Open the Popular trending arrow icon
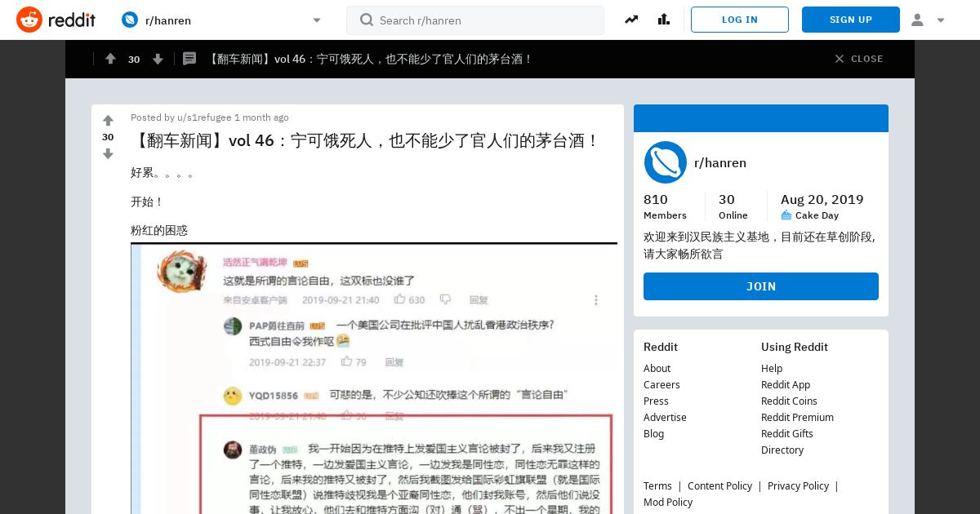 point(631,20)
